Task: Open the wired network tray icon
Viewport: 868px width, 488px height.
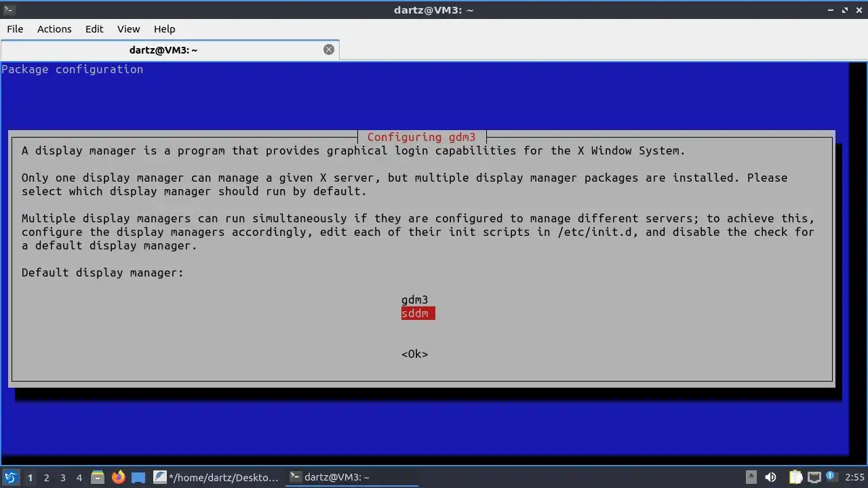Action: (814, 477)
